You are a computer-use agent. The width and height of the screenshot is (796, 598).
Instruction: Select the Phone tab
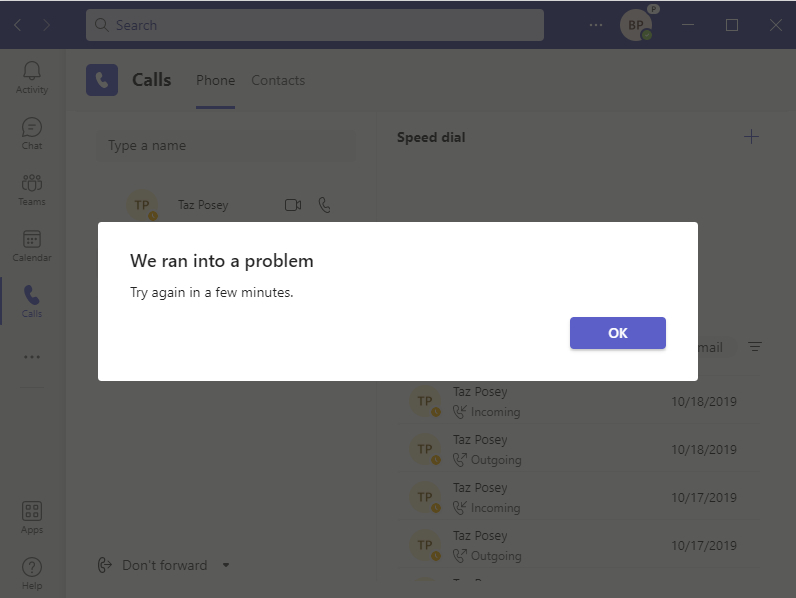(x=215, y=80)
